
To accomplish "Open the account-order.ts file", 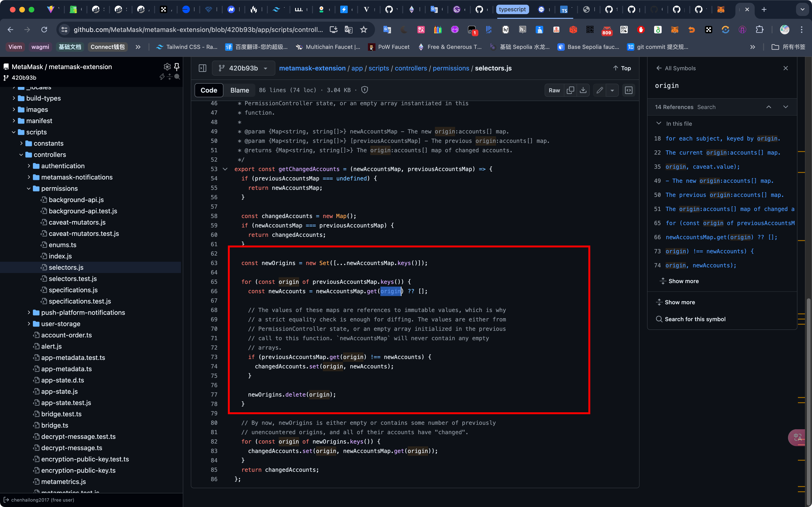I will point(66,335).
